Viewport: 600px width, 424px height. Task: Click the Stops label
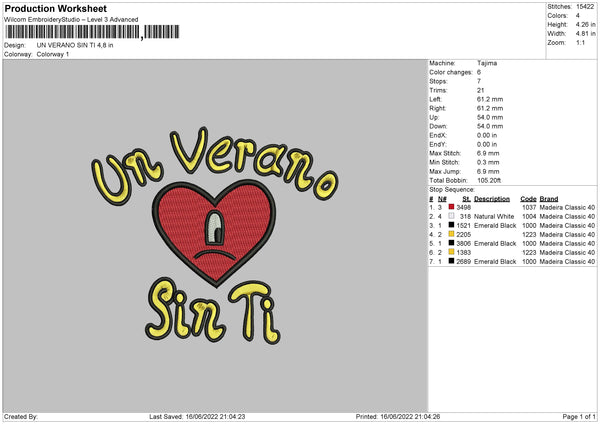coord(438,81)
